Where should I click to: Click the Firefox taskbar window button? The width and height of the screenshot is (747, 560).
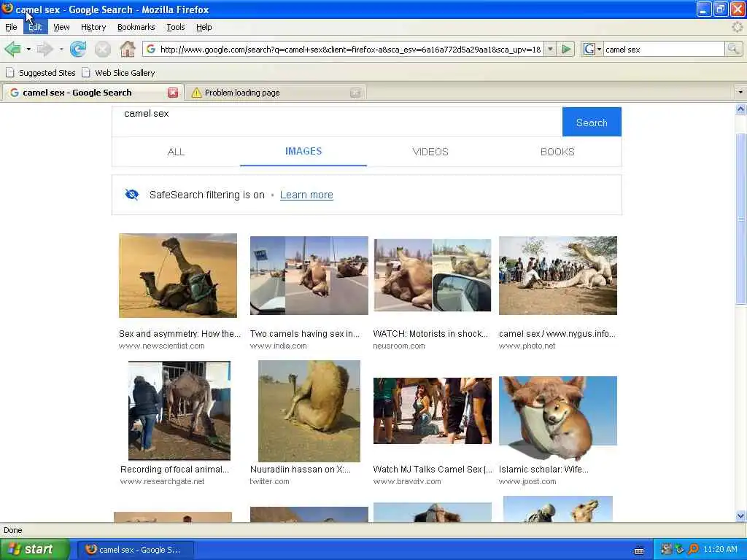click(x=136, y=550)
